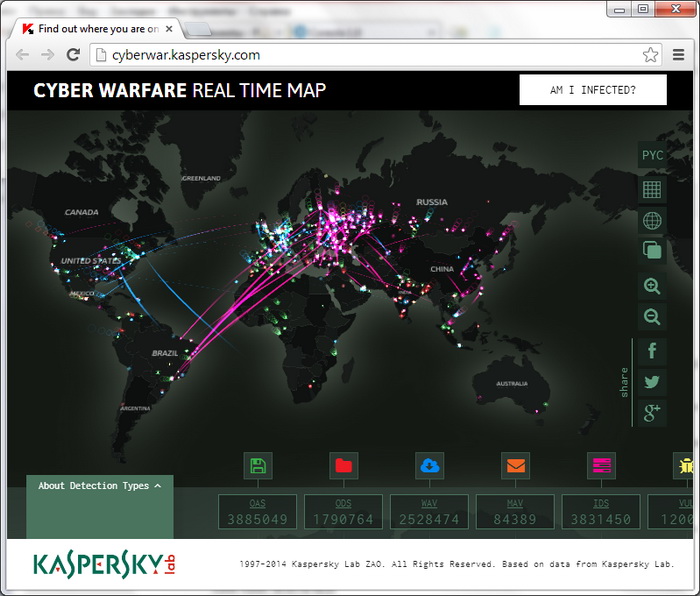Click the AUSTRALIA label on the map
The width and height of the screenshot is (700, 596).
tap(512, 383)
